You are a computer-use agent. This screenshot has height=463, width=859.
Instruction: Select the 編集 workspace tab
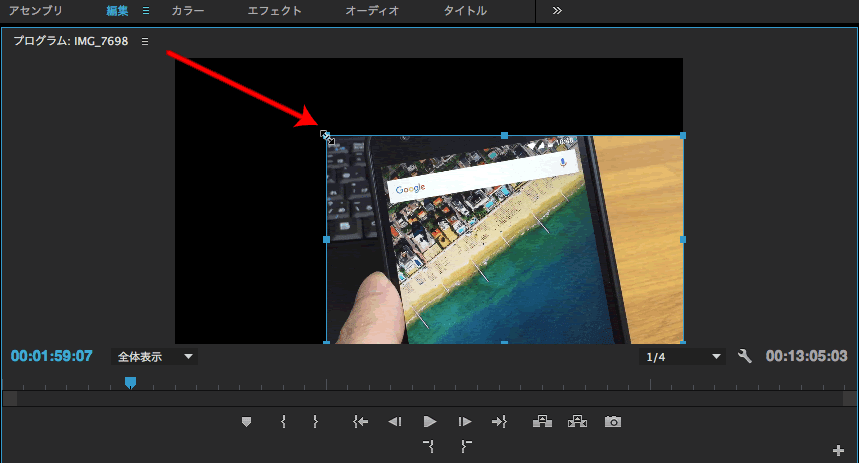117,10
